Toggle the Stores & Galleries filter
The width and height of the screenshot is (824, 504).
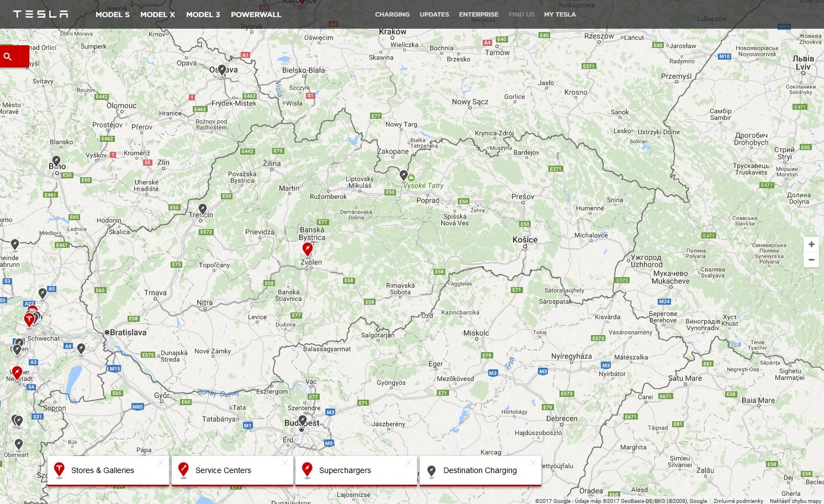coord(103,470)
